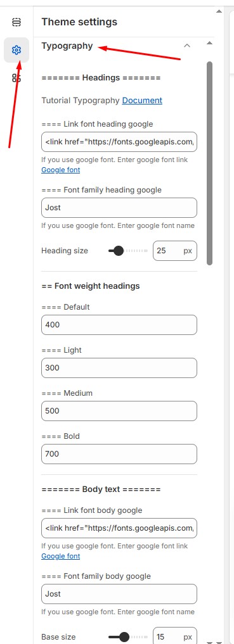234x644 pixels.
Task: Open the Tutorial Typography Document link
Action: coord(142,100)
